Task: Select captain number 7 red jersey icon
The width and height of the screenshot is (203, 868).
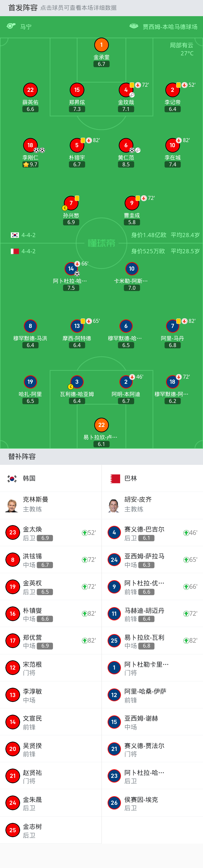Action: click(x=71, y=203)
